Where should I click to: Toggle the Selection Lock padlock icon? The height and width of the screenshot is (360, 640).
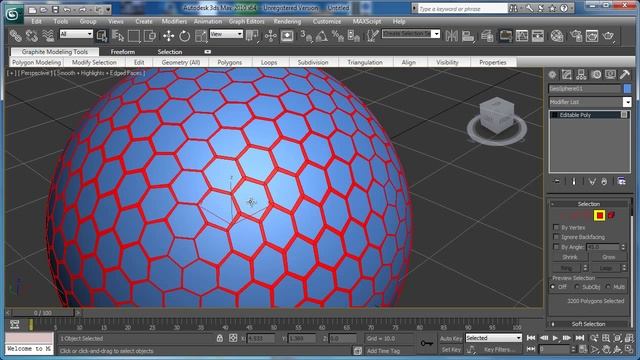pyautogui.click(x=220, y=338)
